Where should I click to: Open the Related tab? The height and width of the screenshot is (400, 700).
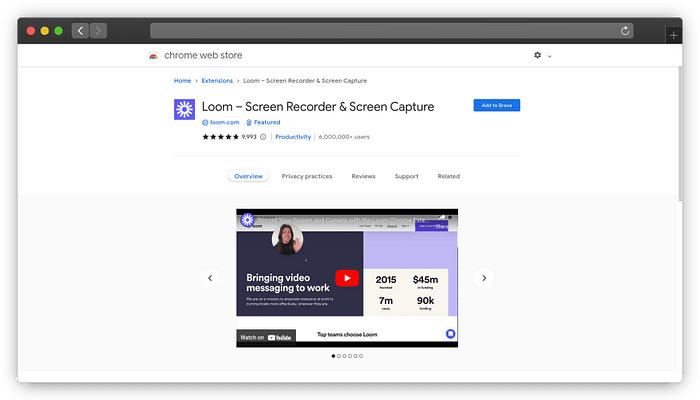coord(449,176)
